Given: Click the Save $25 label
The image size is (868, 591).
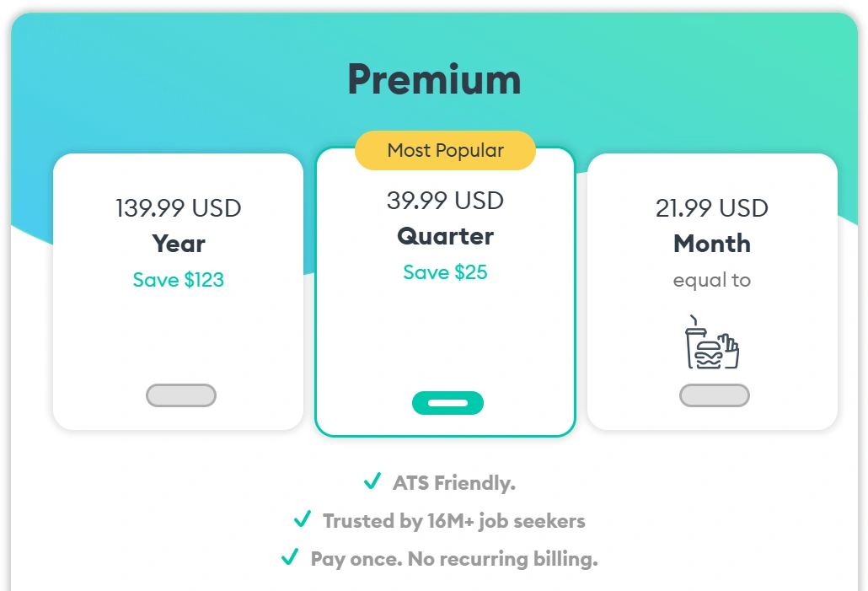Looking at the screenshot, I should click(445, 272).
